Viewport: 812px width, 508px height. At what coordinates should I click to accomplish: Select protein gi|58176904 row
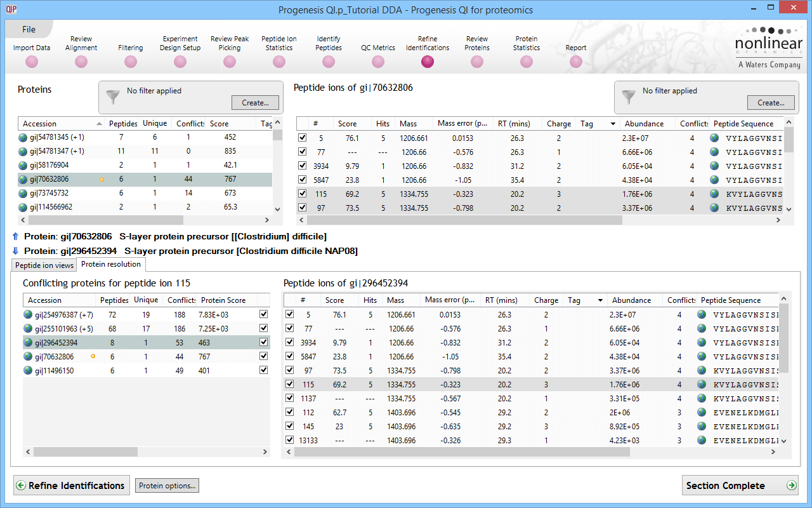click(x=145, y=165)
